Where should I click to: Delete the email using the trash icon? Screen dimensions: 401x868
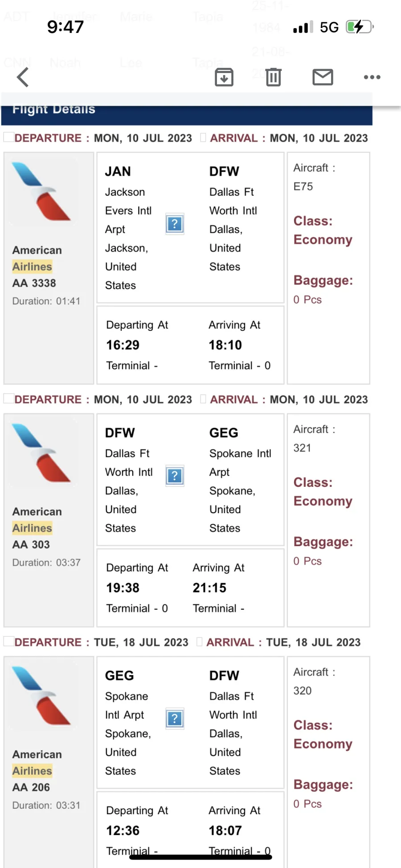click(274, 77)
